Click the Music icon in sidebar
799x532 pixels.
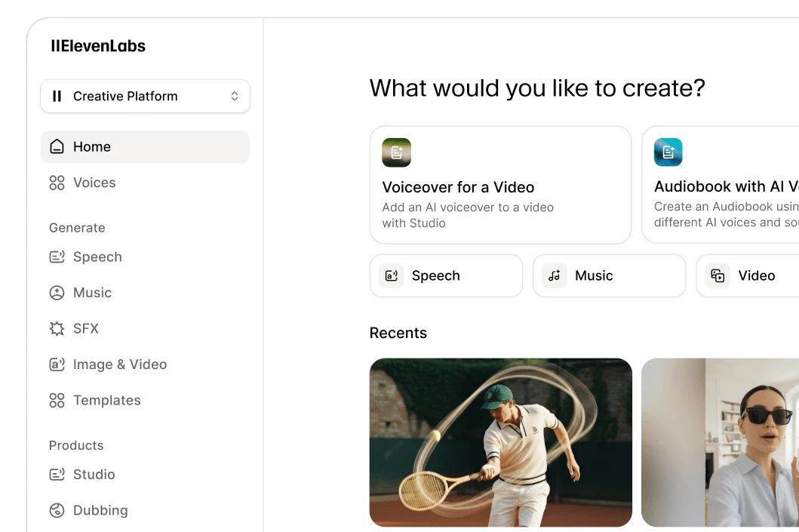(57, 293)
